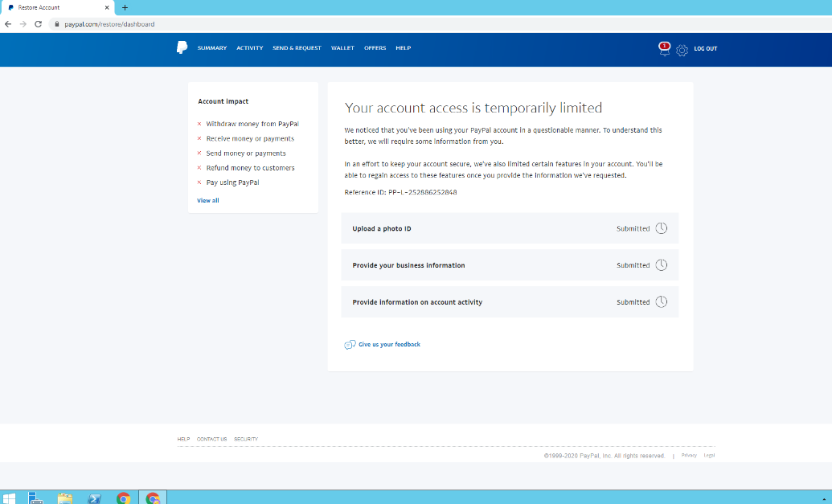Reload the page with the refresh icon
The image size is (832, 504).
coord(39,24)
